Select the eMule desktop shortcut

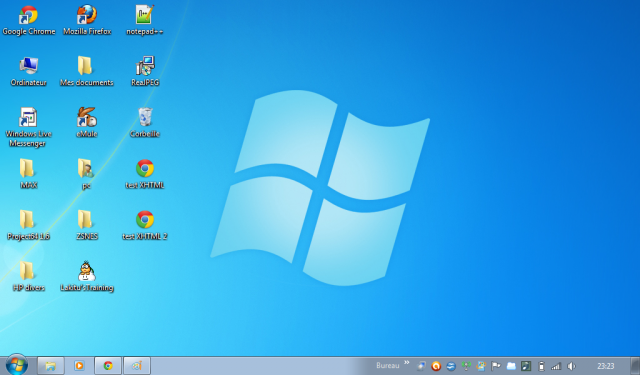click(87, 122)
